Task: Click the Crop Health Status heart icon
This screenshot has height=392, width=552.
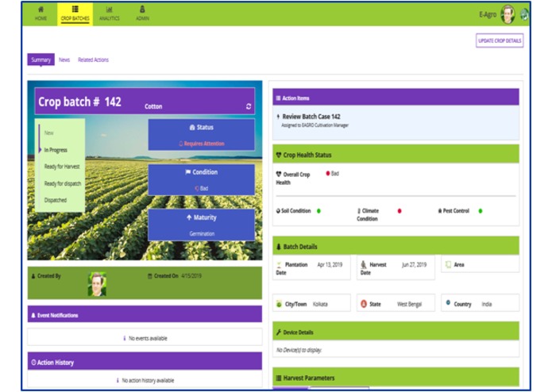Action: click(x=279, y=155)
